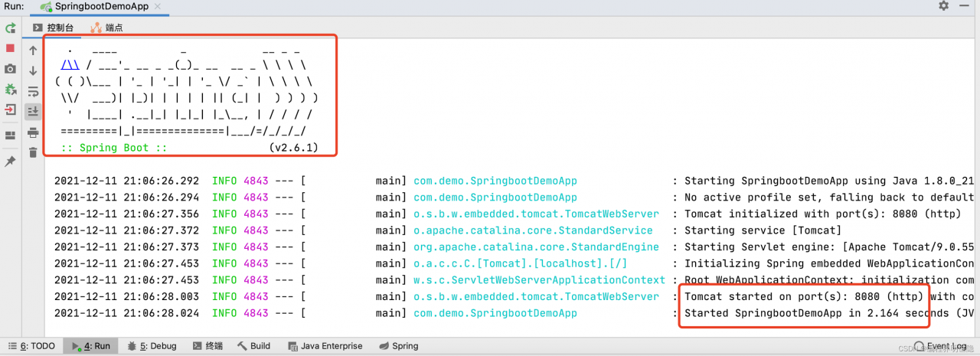Image resolution: width=980 pixels, height=356 pixels.
Task: Click the red exit arrow icon
Action: click(x=10, y=109)
